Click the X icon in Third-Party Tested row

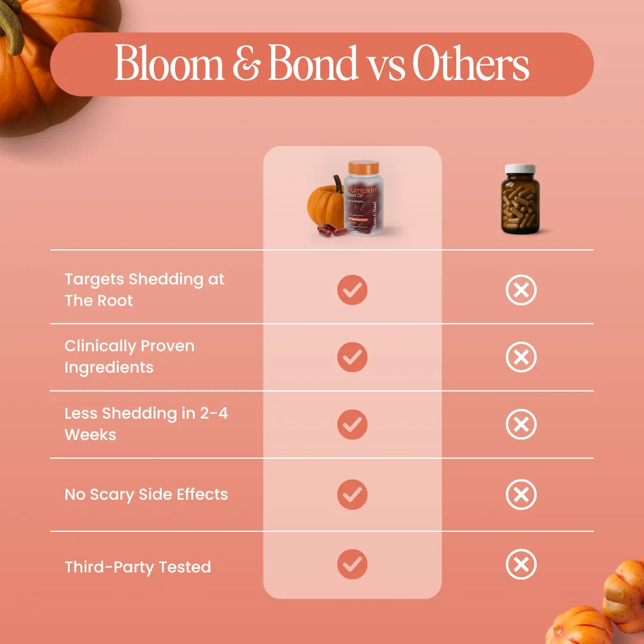[521, 565]
